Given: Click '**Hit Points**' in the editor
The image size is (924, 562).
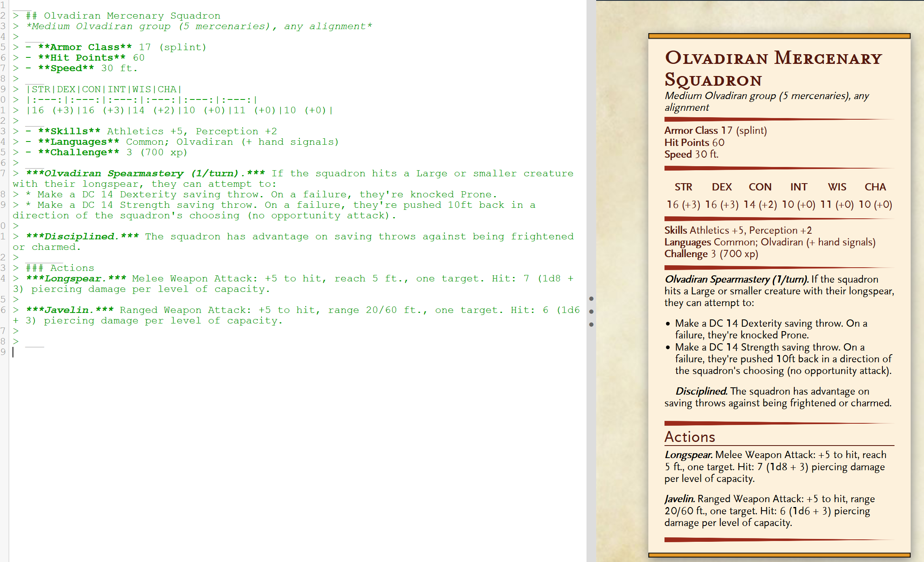Looking at the screenshot, I should [82, 58].
